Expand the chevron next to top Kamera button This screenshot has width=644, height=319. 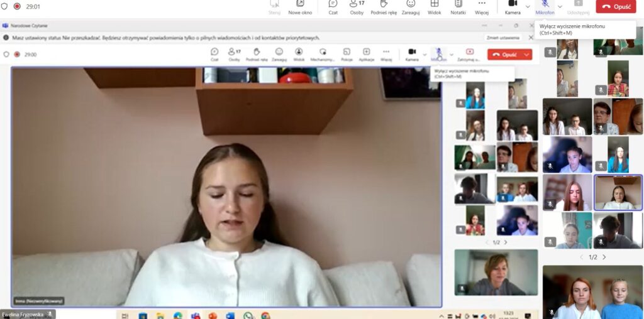pyautogui.click(x=528, y=6)
